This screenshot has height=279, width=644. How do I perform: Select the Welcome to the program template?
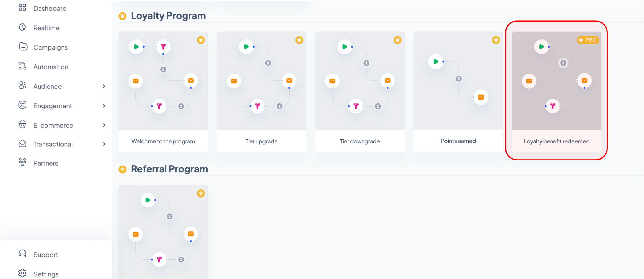(163, 92)
